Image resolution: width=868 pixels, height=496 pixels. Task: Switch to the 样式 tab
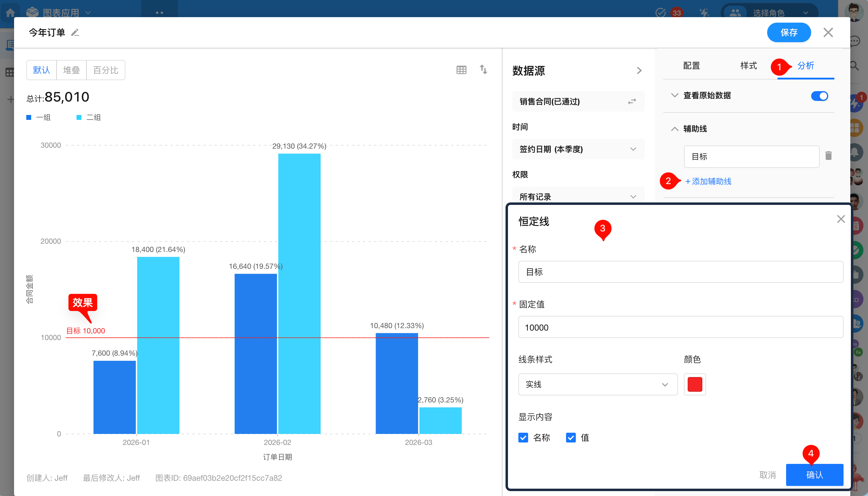click(748, 65)
